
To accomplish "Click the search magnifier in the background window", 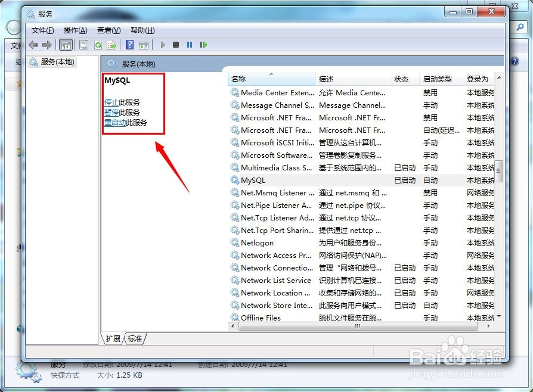I will click(520, 27).
